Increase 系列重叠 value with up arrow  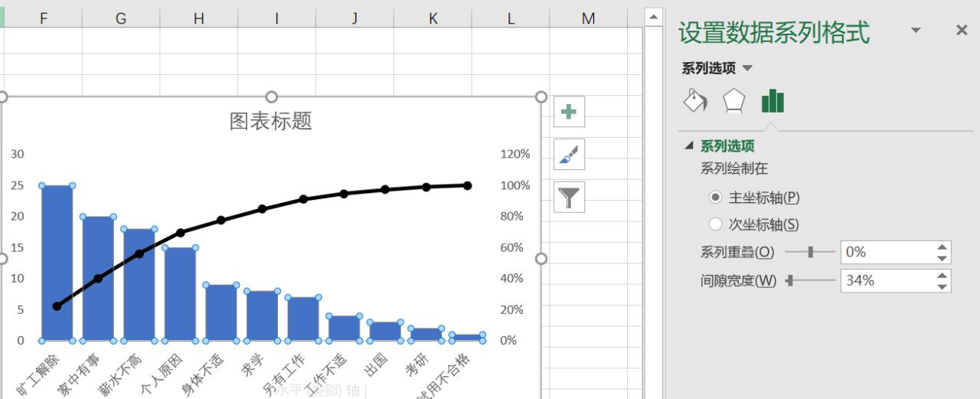pyautogui.click(x=942, y=247)
